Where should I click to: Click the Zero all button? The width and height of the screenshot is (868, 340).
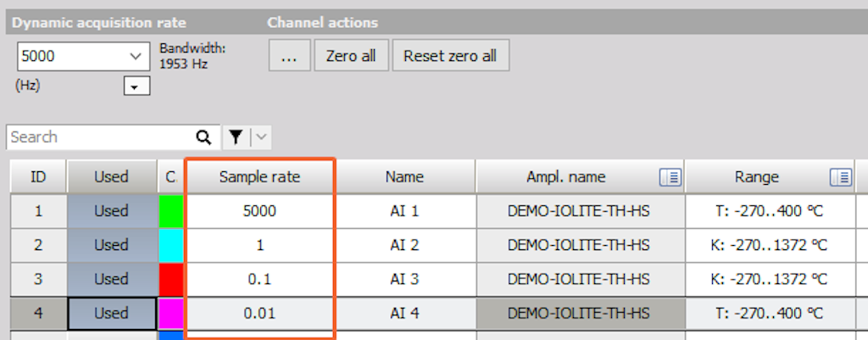[x=351, y=56]
